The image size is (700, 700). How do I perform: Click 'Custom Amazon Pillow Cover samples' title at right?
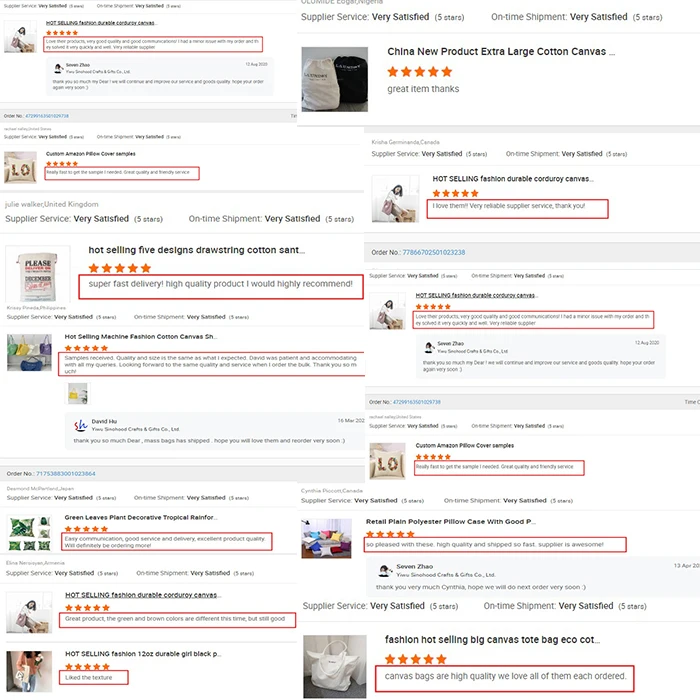(464, 446)
